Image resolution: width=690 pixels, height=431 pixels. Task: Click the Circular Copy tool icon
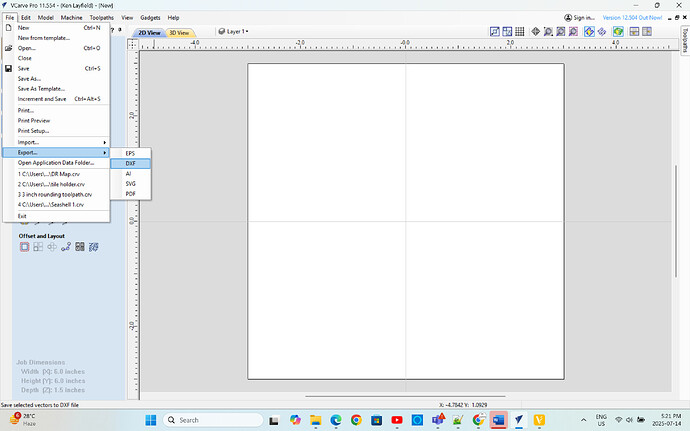(52, 247)
